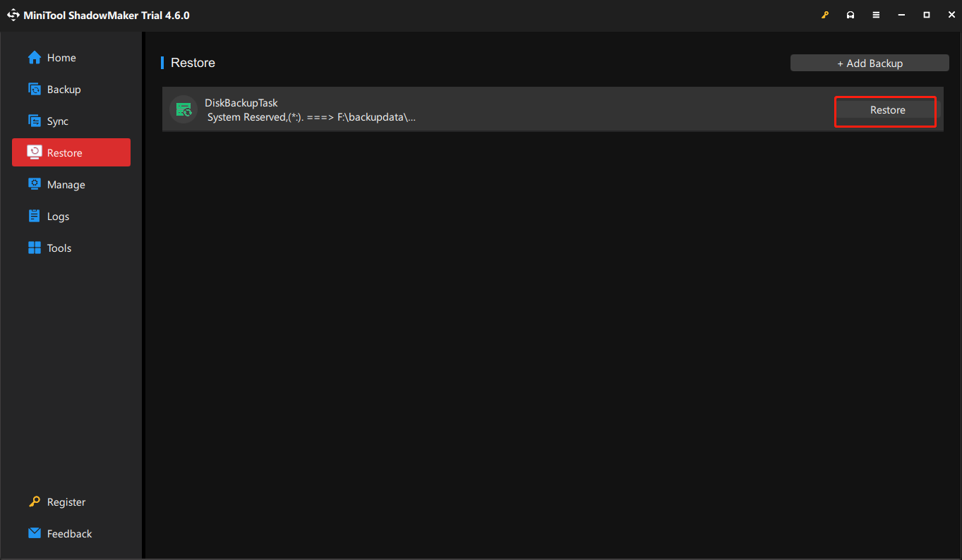
Task: Click the Feedback envelope icon
Action: click(35, 533)
